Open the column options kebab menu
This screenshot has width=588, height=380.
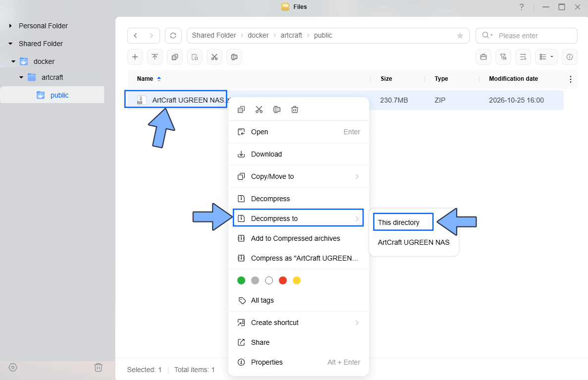[570, 79]
